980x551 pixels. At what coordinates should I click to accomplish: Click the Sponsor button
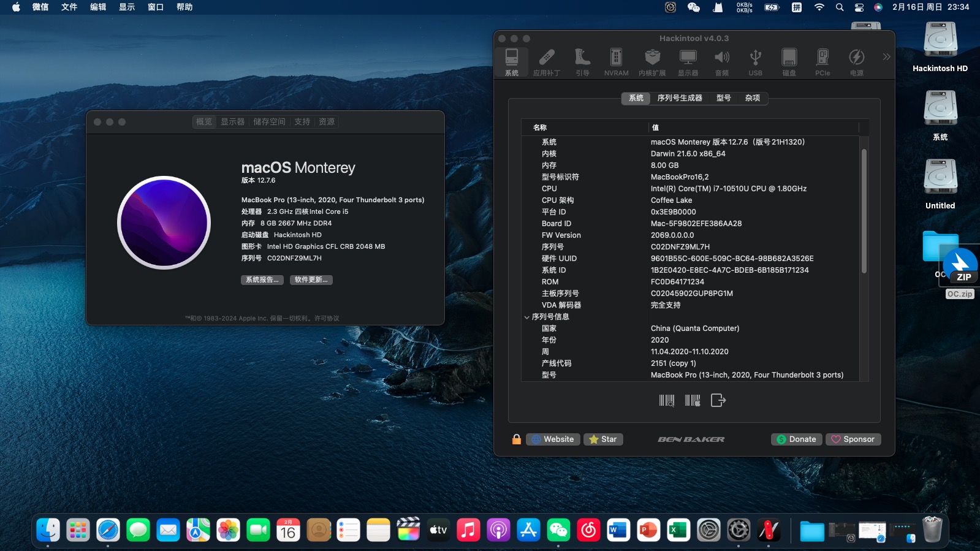point(853,439)
